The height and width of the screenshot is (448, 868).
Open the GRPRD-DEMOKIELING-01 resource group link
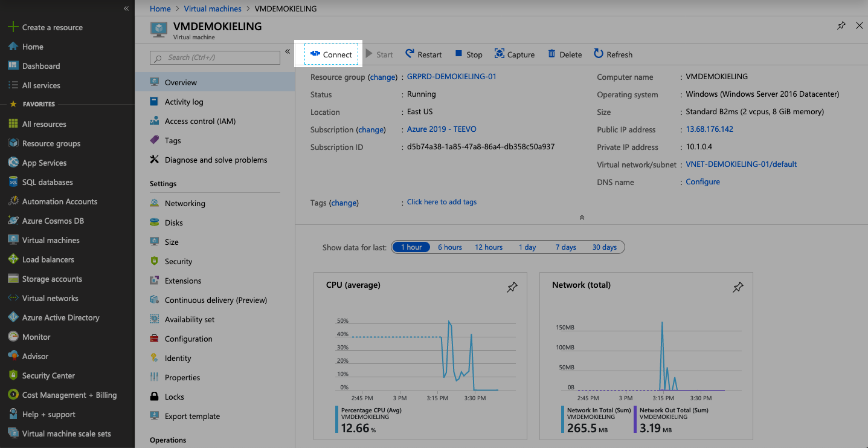point(452,77)
